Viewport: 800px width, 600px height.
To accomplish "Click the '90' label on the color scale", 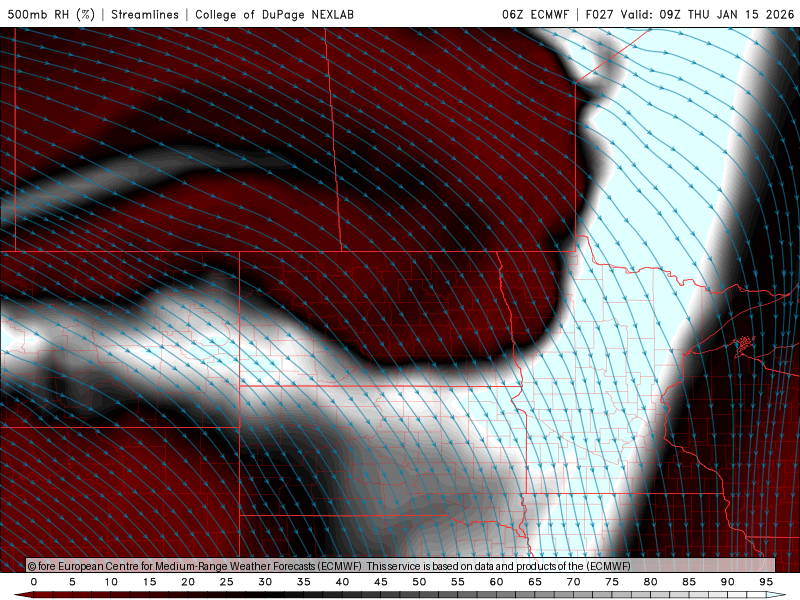I will [x=727, y=582].
